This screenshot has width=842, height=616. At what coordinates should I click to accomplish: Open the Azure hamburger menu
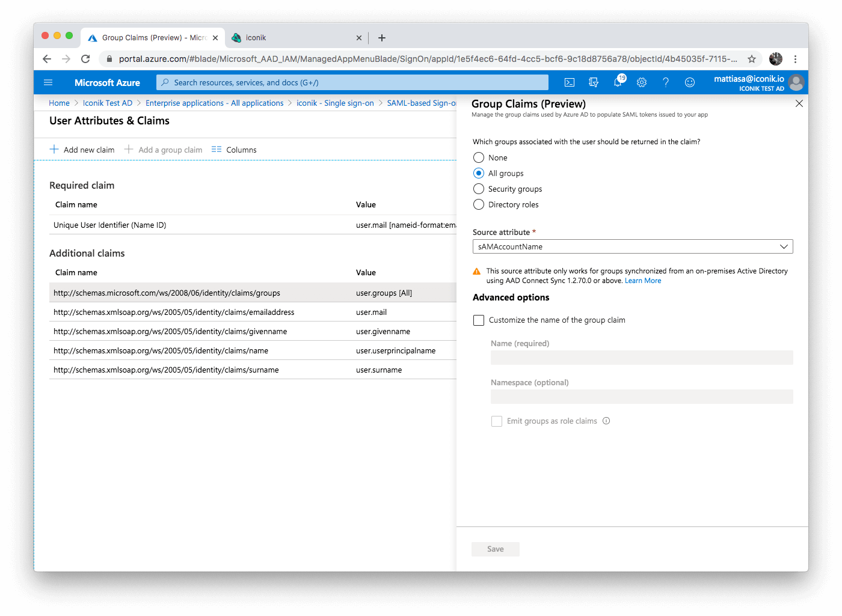pyautogui.click(x=49, y=82)
